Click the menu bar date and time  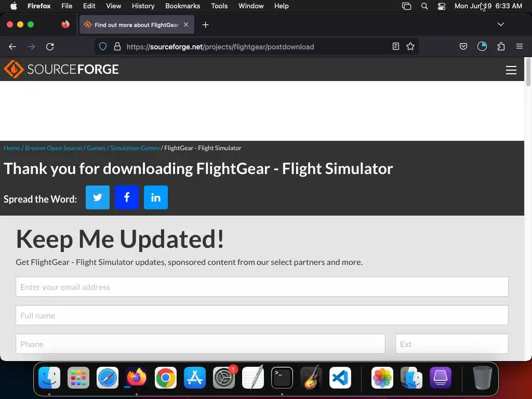pyautogui.click(x=488, y=6)
